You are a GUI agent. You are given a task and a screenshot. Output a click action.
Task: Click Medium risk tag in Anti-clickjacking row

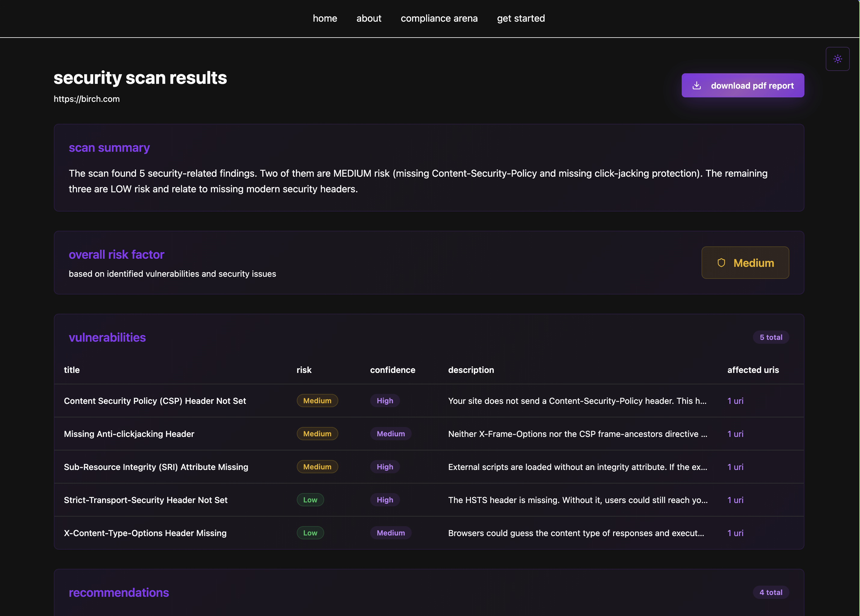pyautogui.click(x=317, y=434)
